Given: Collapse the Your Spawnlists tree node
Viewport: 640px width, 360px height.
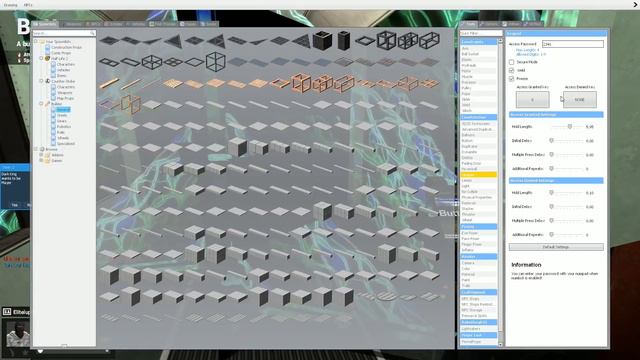Looking at the screenshot, I should coord(36,41).
